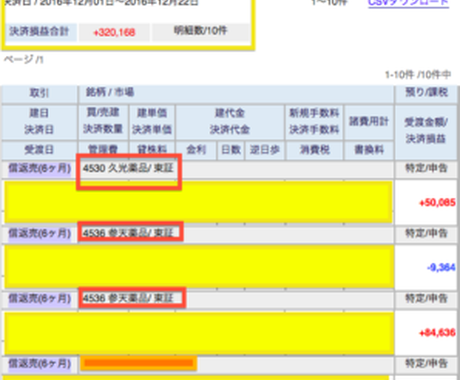Click the 新規手数料 header text
The height and width of the screenshot is (380, 460).
(314, 113)
